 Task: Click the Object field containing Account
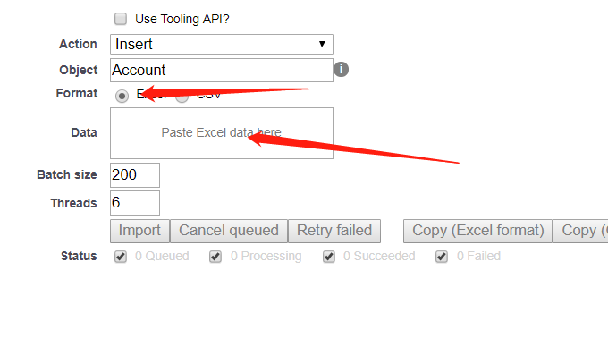pyautogui.click(x=221, y=70)
